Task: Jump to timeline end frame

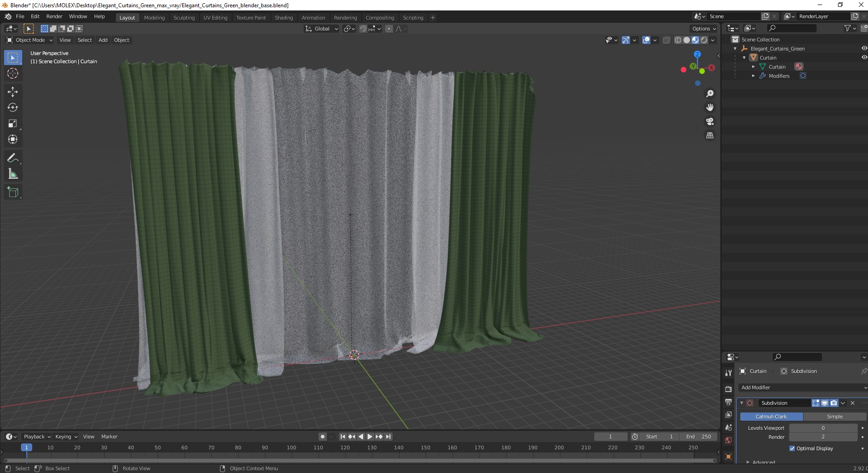Action: pos(388,437)
